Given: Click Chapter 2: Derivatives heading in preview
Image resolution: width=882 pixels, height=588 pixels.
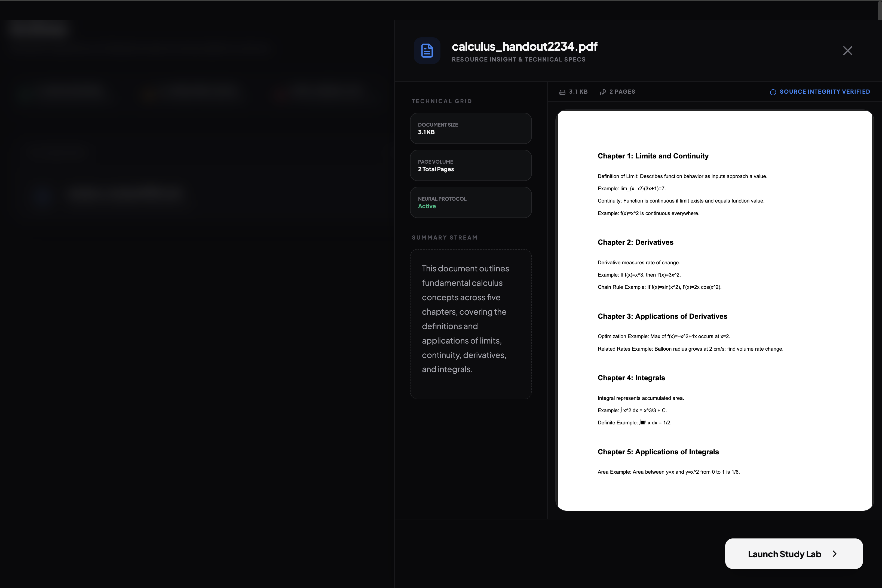Looking at the screenshot, I should coord(635,242).
